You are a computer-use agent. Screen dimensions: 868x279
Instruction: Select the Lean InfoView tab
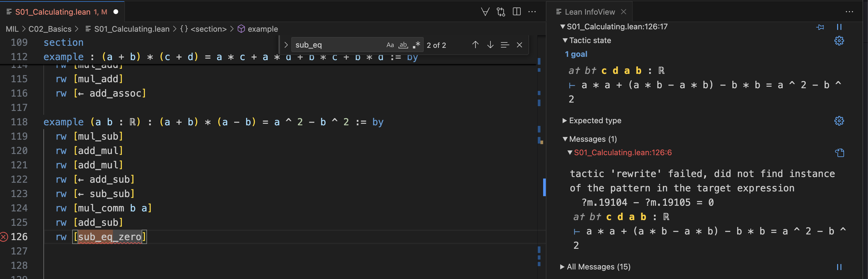(590, 12)
